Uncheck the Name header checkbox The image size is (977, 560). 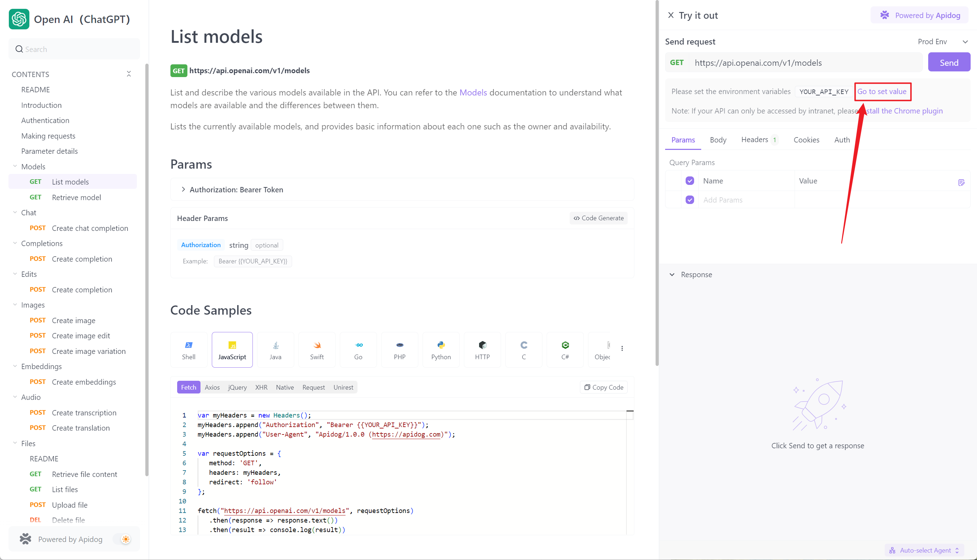click(690, 180)
